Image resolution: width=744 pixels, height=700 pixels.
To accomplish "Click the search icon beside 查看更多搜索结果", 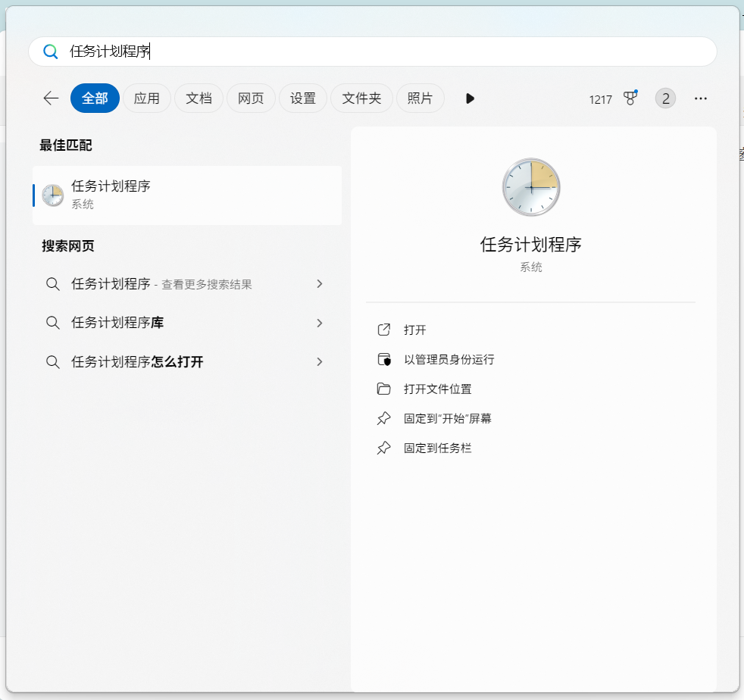I will [53, 284].
